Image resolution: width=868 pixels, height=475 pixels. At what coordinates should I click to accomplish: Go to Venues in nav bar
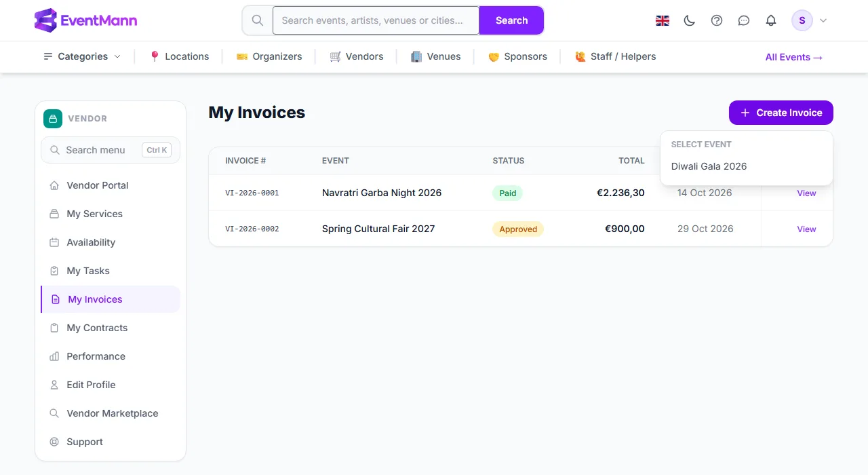pos(435,56)
